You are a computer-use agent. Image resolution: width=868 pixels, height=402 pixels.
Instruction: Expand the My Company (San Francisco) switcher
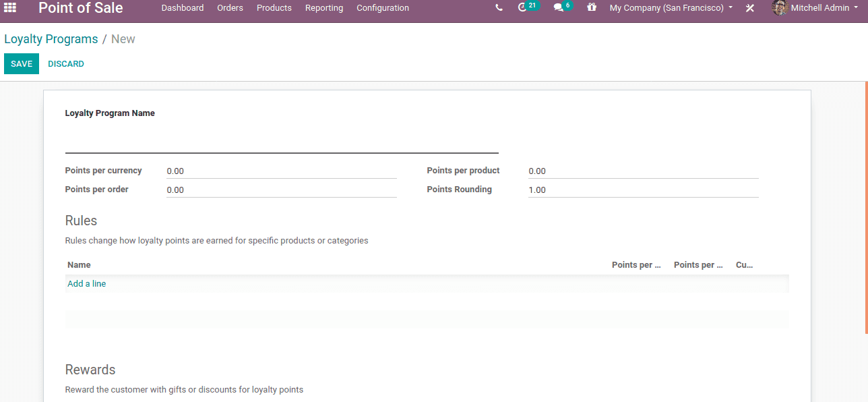tap(671, 8)
